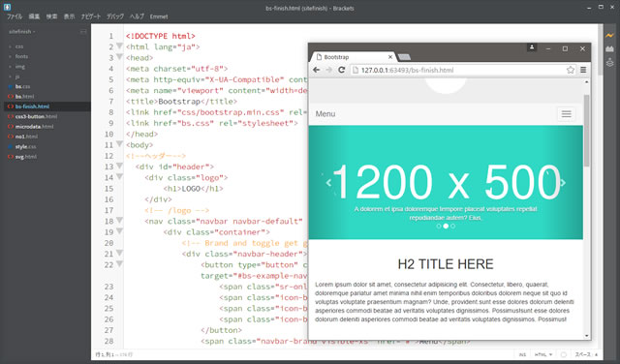The width and height of the screenshot is (620, 364).
Task: Collapse the header div fold on line 13
Action: pos(119,166)
